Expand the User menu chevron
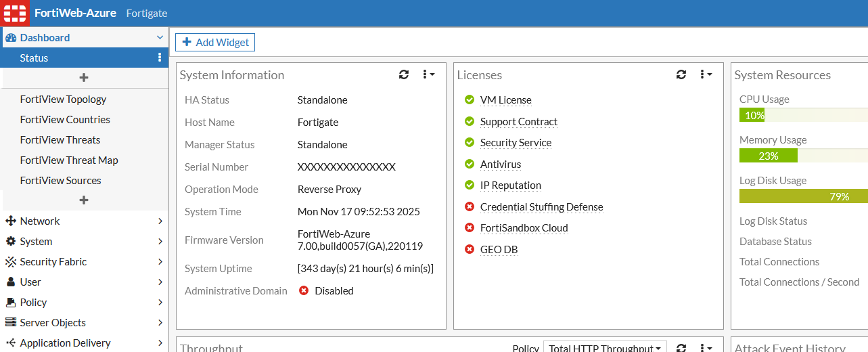The image size is (868, 352). [x=160, y=282]
